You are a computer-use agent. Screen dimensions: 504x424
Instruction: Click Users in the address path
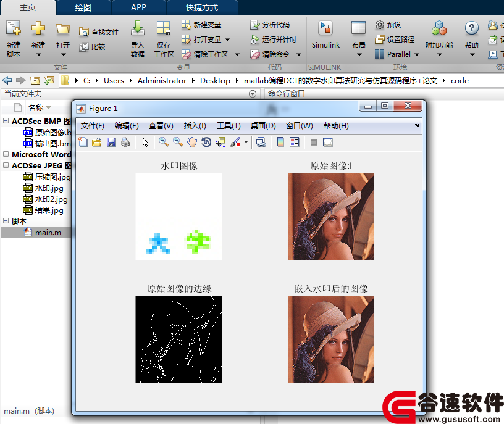point(114,81)
